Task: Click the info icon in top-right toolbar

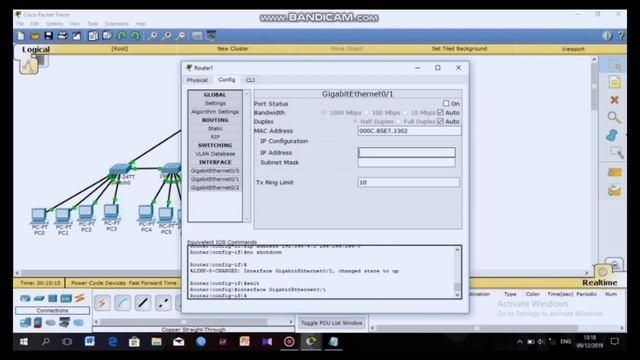Action: coord(607,36)
